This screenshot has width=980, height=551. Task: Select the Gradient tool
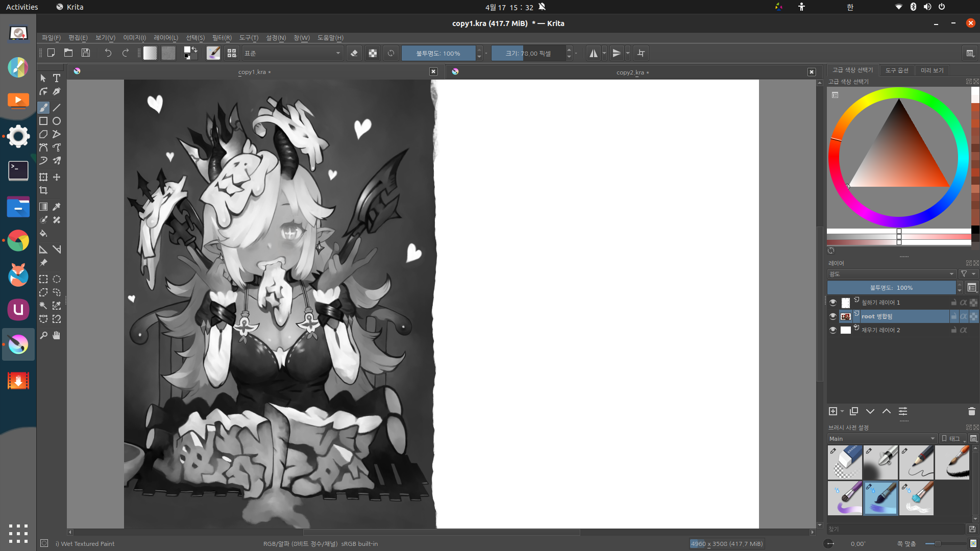43,207
